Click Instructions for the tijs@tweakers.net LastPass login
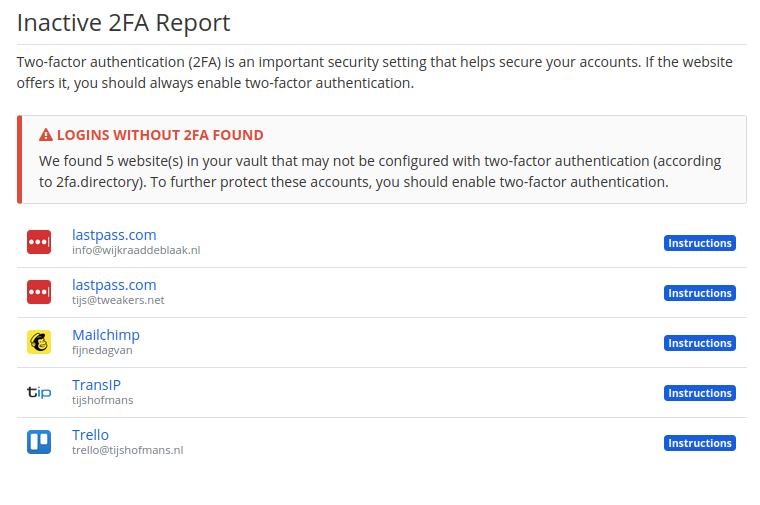Viewport: 760px width, 505px height. click(x=699, y=293)
